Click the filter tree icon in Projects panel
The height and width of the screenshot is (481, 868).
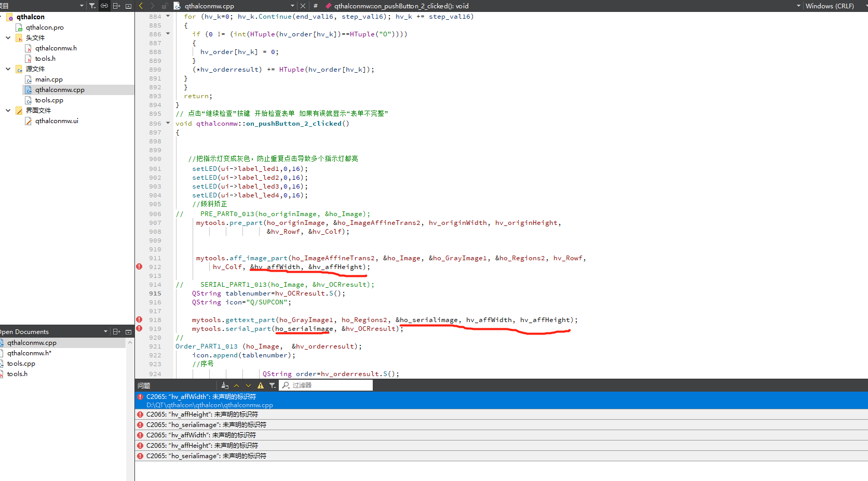pos(92,6)
